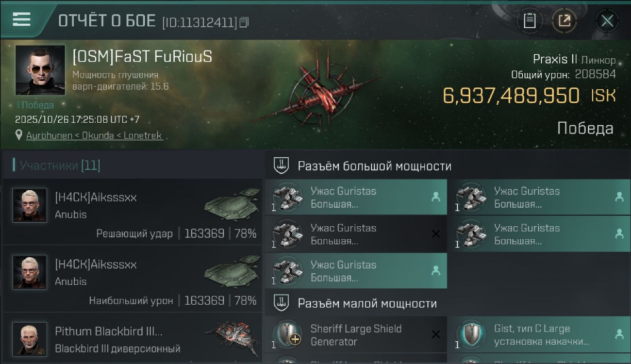This screenshot has width=631, height=364.
Task: Copy the battle report ID number
Action: 244,22
